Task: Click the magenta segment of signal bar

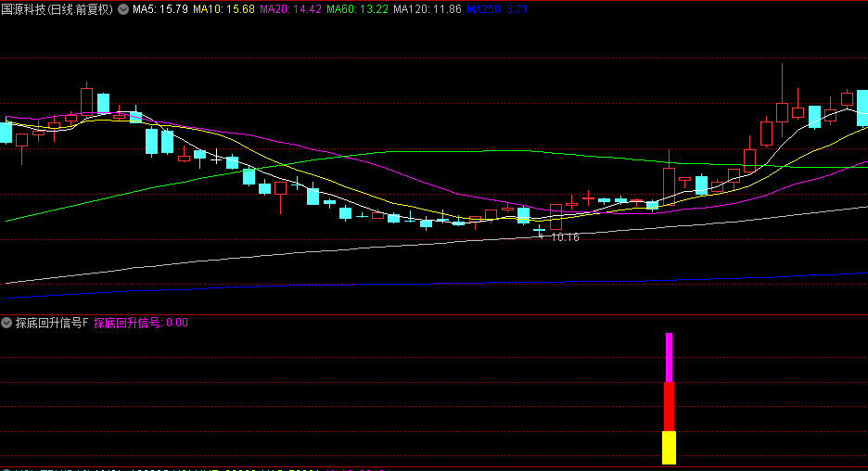Action: click(669, 358)
